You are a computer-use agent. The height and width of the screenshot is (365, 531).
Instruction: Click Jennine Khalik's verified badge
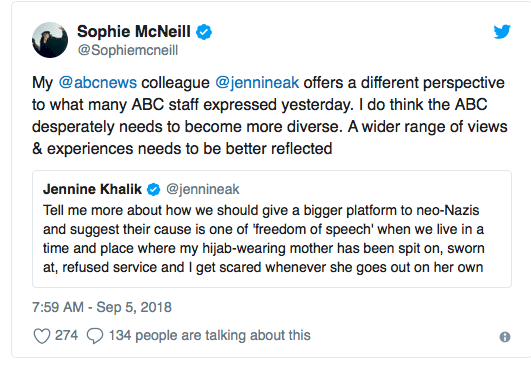click(x=153, y=189)
